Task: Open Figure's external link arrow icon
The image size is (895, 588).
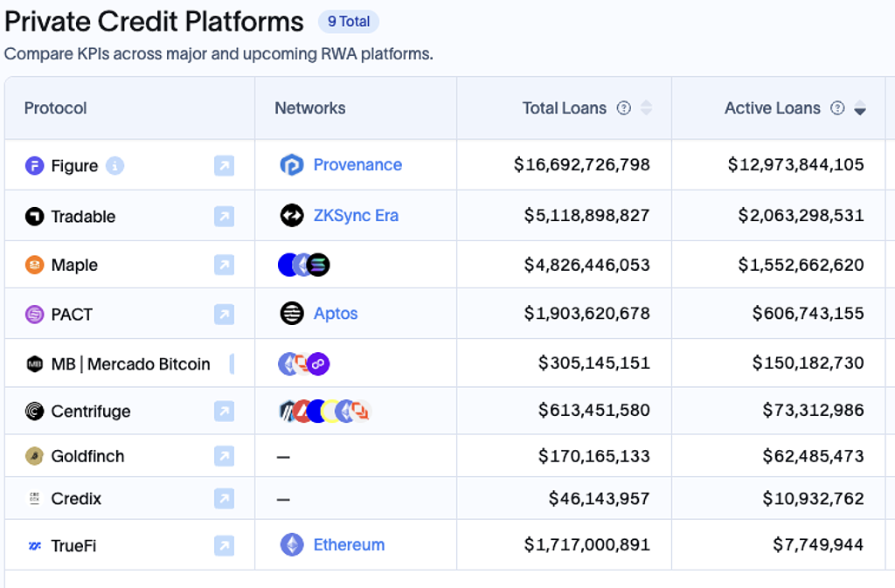Action: (x=224, y=165)
